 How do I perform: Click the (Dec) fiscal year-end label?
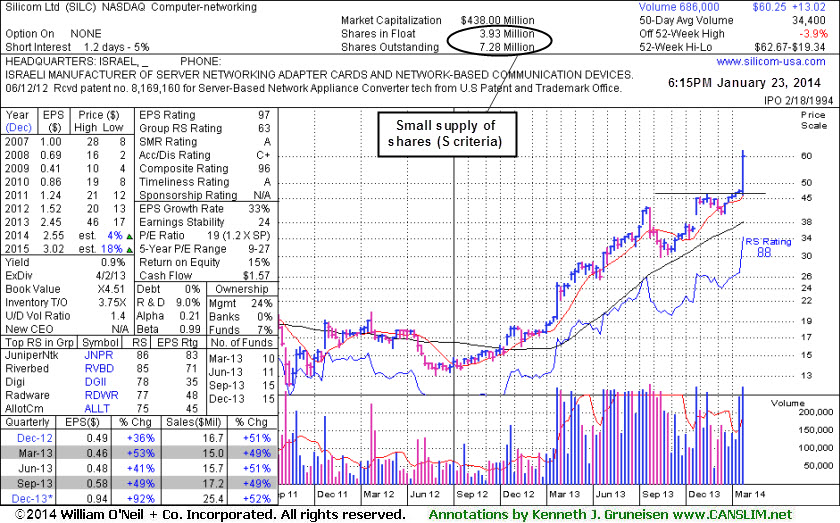click(x=19, y=128)
